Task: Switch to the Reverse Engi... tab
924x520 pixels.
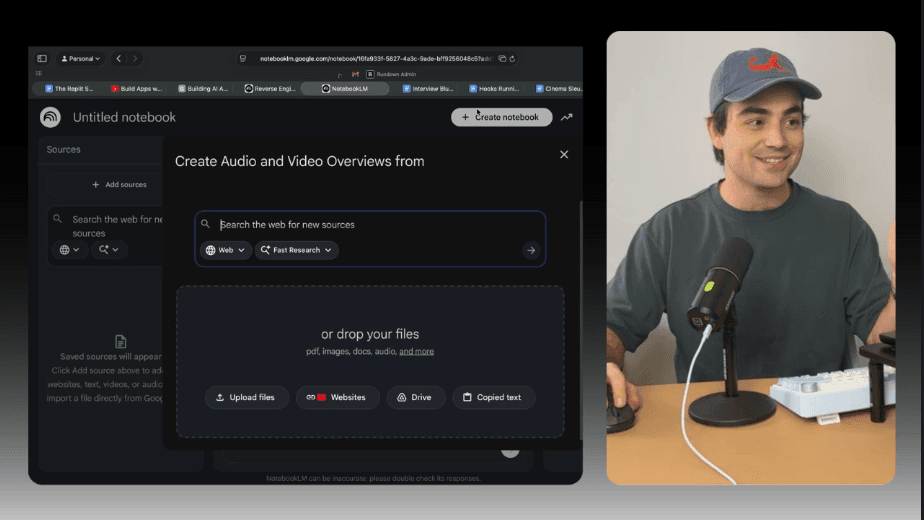Action: pos(270,88)
